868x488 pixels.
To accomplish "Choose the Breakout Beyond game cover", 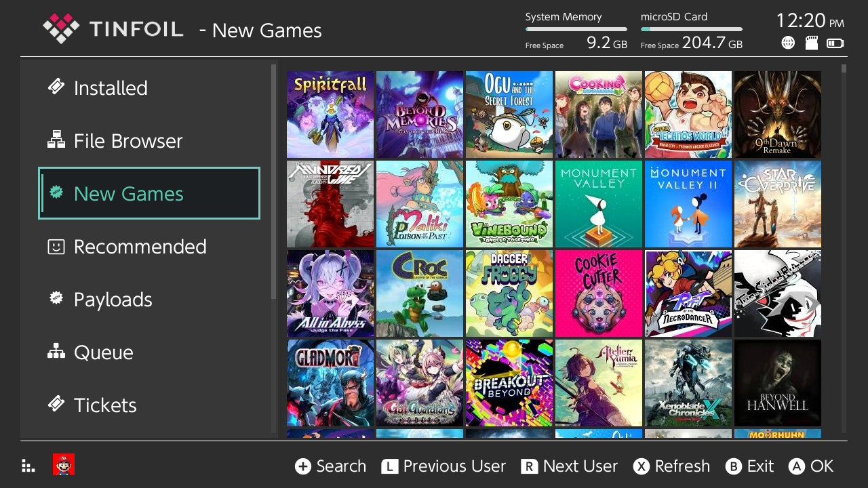I will pyautogui.click(x=509, y=383).
